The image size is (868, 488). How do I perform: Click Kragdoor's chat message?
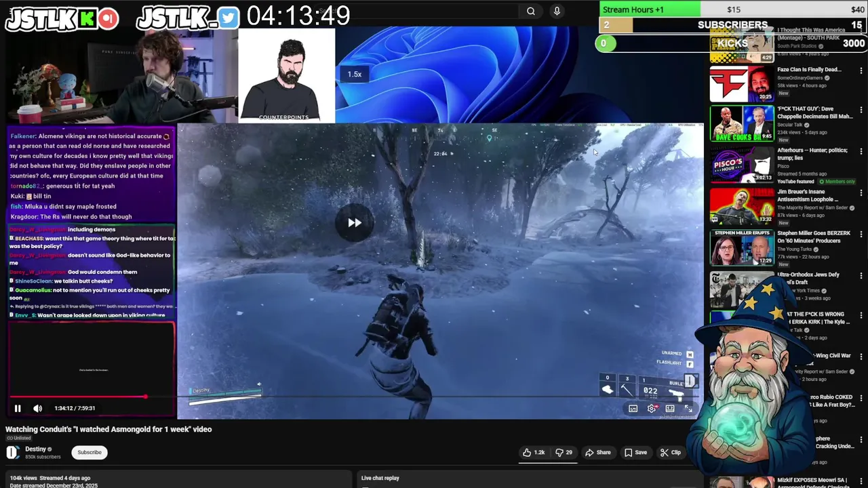point(71,217)
